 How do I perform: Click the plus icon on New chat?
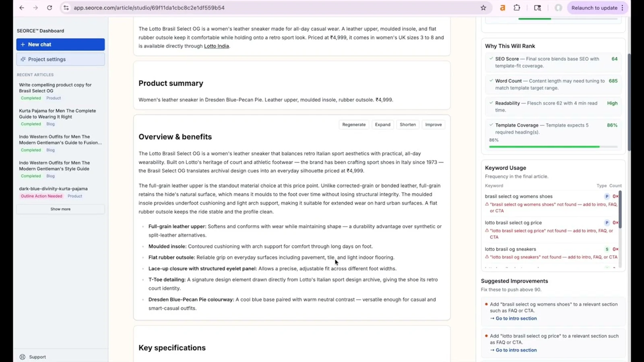(23, 44)
